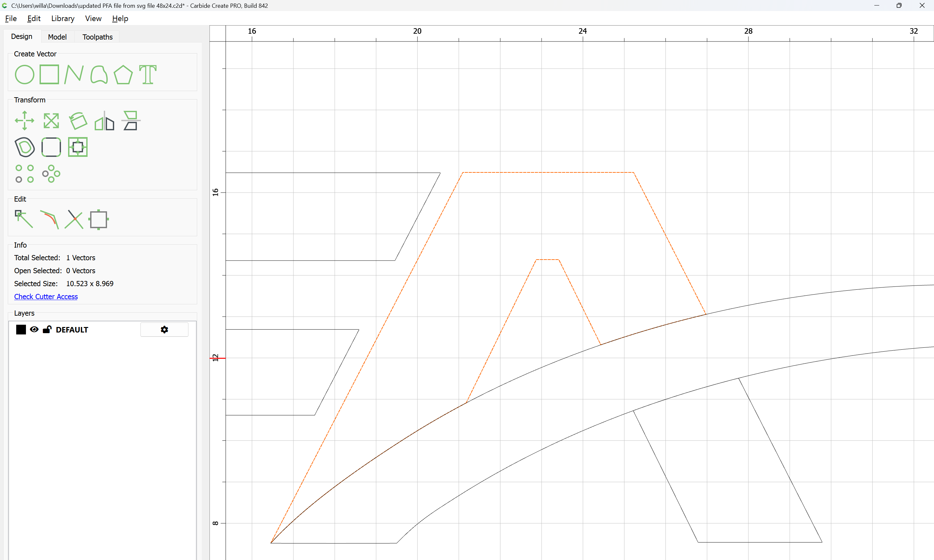Viewport: 934px width, 560px height.
Task: Open DEFAULT layer settings gear button
Action: click(164, 330)
